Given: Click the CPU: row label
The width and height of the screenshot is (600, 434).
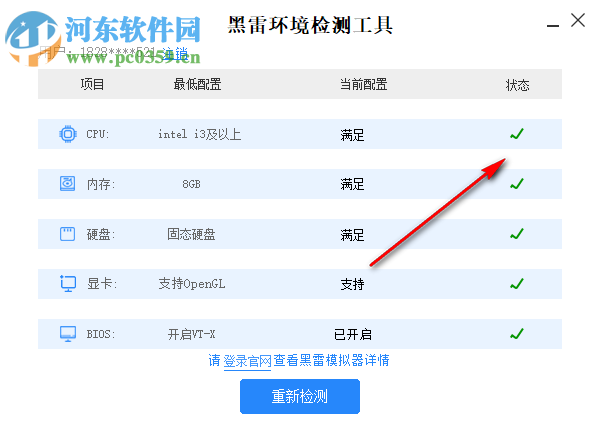Looking at the screenshot, I should click(x=98, y=134).
